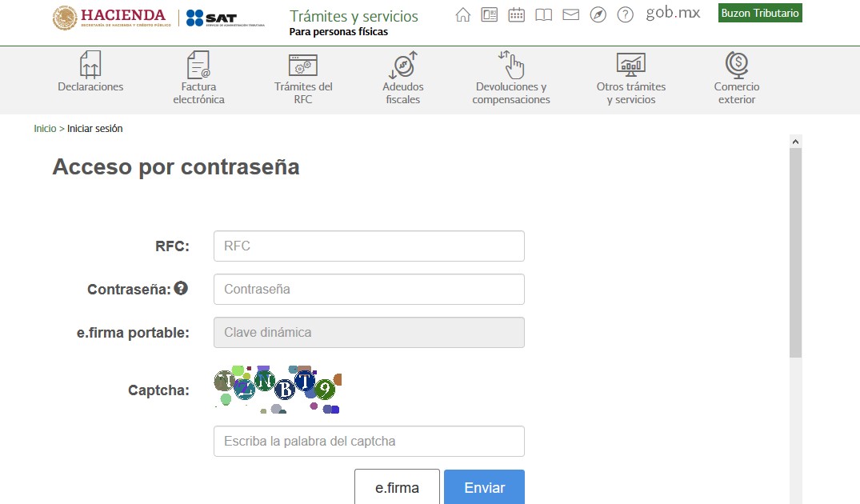Click the Acceso por contraseña heading

click(x=176, y=166)
